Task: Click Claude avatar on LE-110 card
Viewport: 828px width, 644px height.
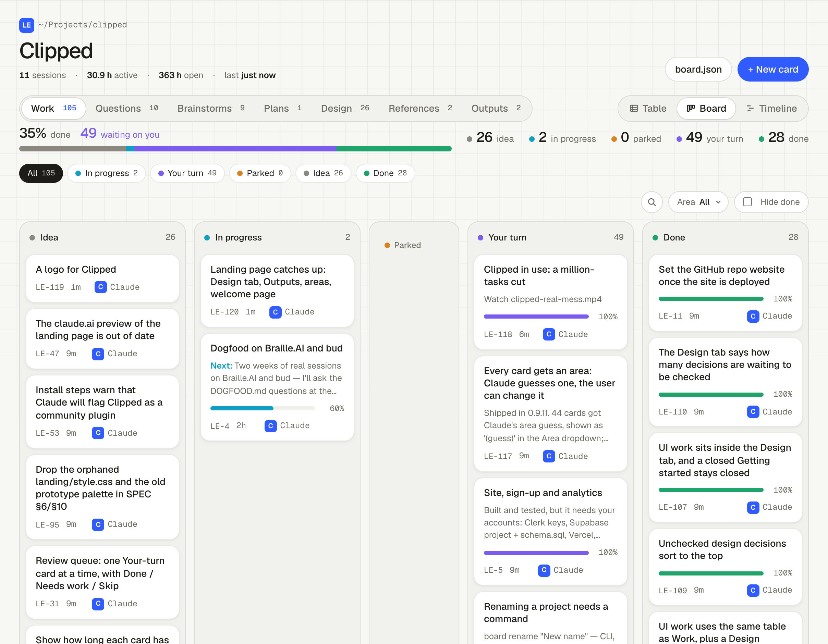Action: pos(753,412)
